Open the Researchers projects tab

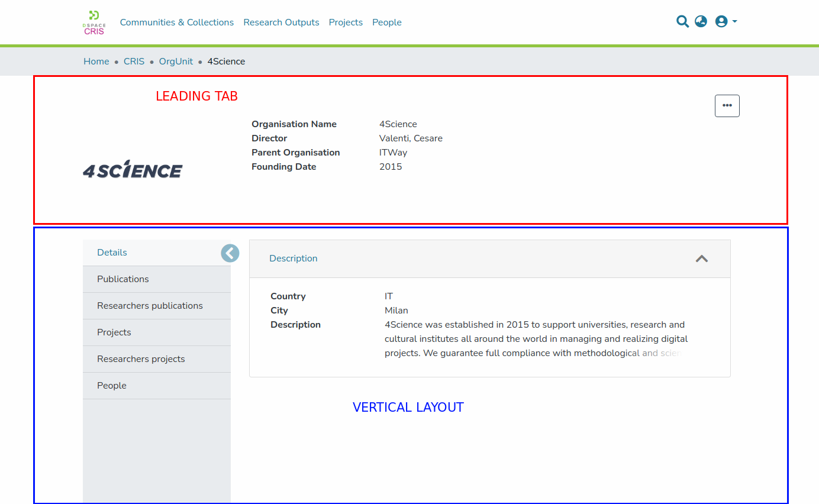point(141,359)
